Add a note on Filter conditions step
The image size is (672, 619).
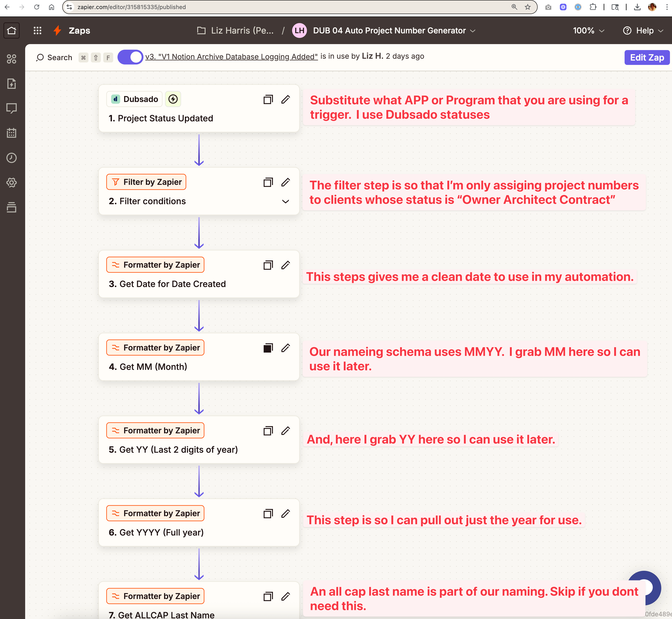coord(268,182)
